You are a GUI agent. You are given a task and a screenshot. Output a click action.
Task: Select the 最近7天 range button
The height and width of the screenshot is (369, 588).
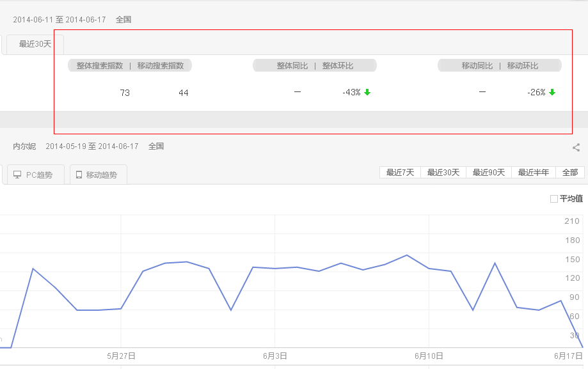pos(400,172)
